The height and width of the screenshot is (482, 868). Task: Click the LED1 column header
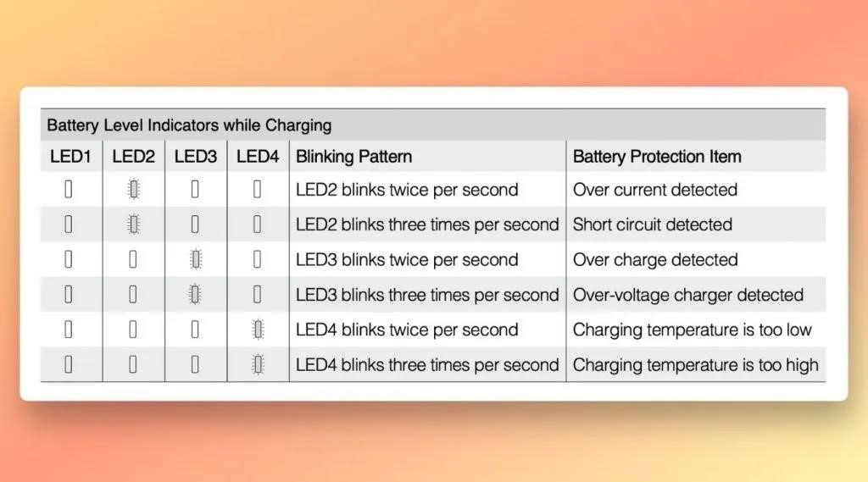click(70, 157)
